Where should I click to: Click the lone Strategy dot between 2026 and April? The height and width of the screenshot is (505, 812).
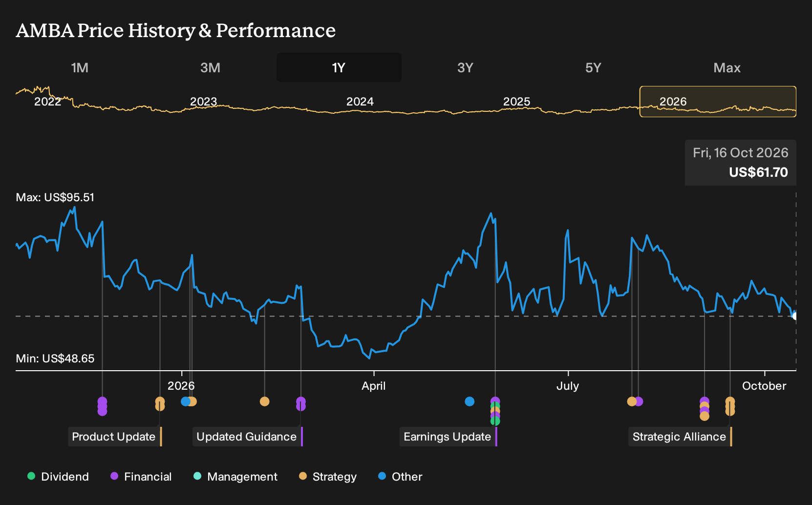264,401
